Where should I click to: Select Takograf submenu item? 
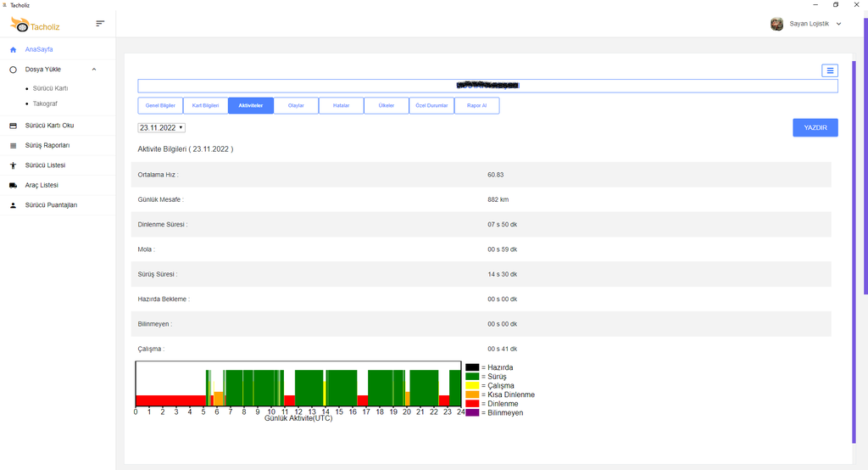tap(45, 104)
